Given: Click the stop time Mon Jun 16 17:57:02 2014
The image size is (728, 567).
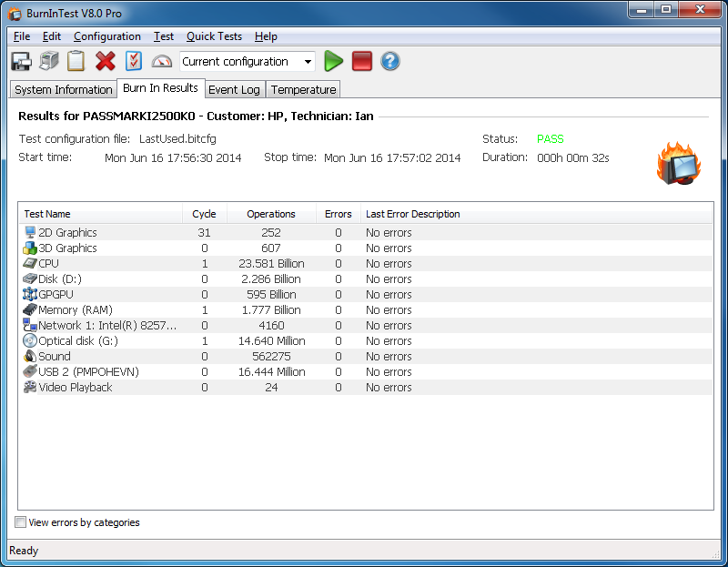Looking at the screenshot, I should click(392, 157).
